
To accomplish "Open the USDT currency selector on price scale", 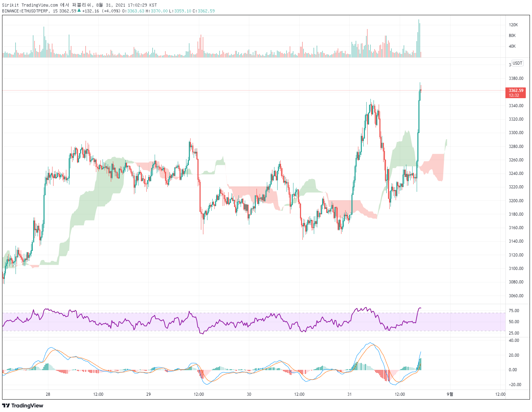I will (517, 63).
